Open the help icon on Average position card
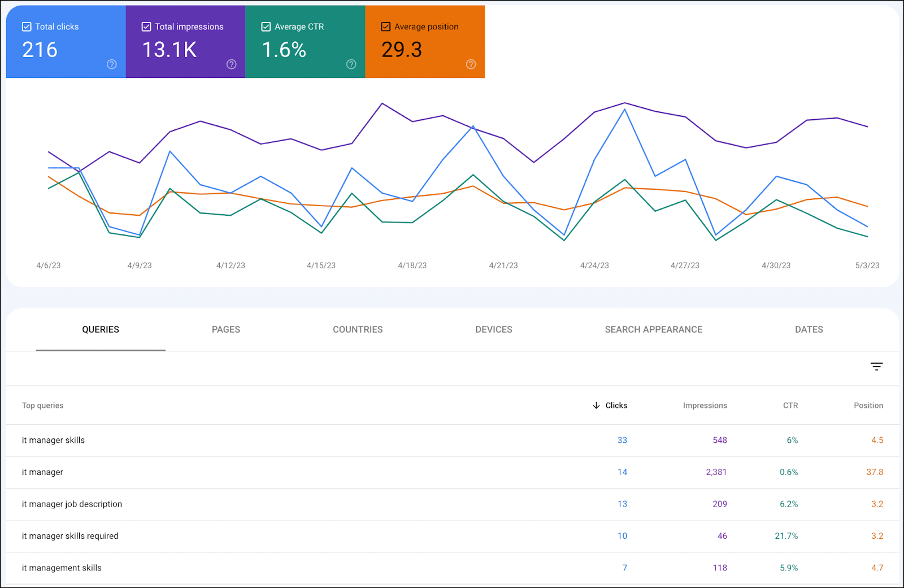The height and width of the screenshot is (588, 904). pyautogui.click(x=471, y=64)
